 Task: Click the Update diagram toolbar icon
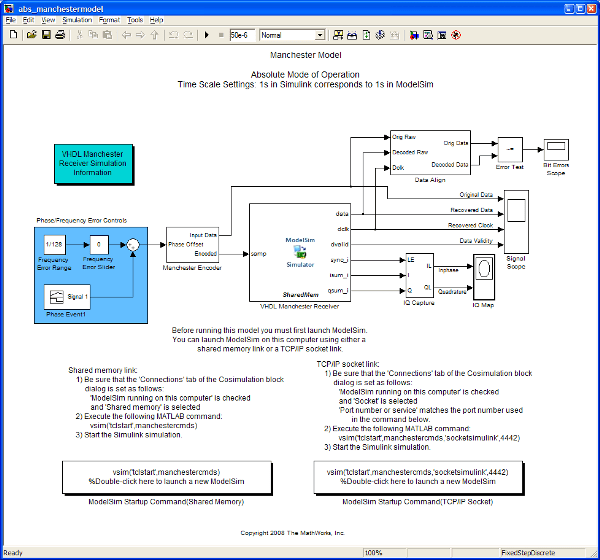click(366, 35)
